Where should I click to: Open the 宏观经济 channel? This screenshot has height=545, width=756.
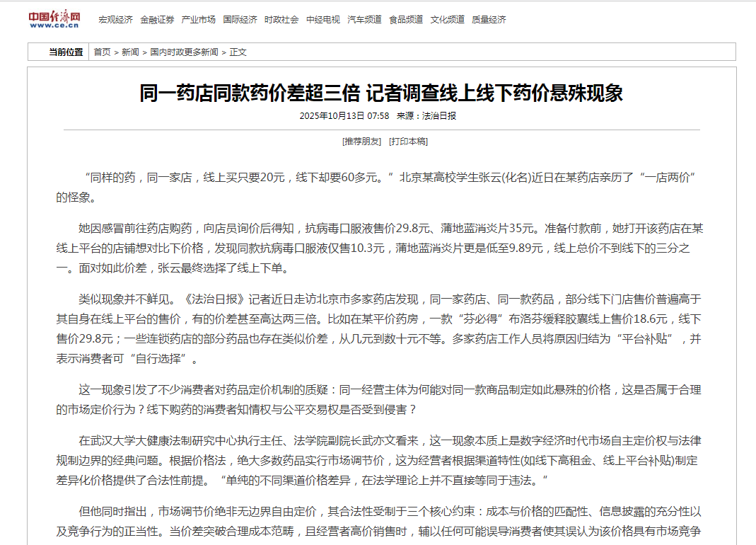coord(115,20)
